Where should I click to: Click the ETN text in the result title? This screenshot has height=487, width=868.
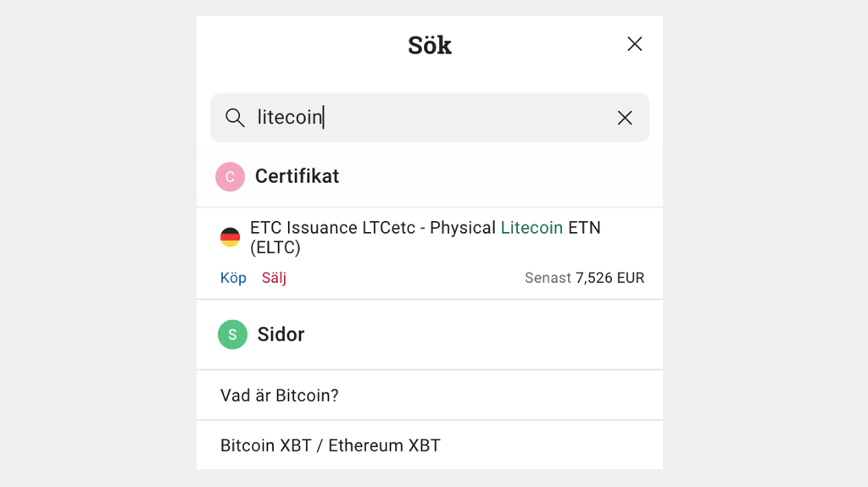point(584,228)
